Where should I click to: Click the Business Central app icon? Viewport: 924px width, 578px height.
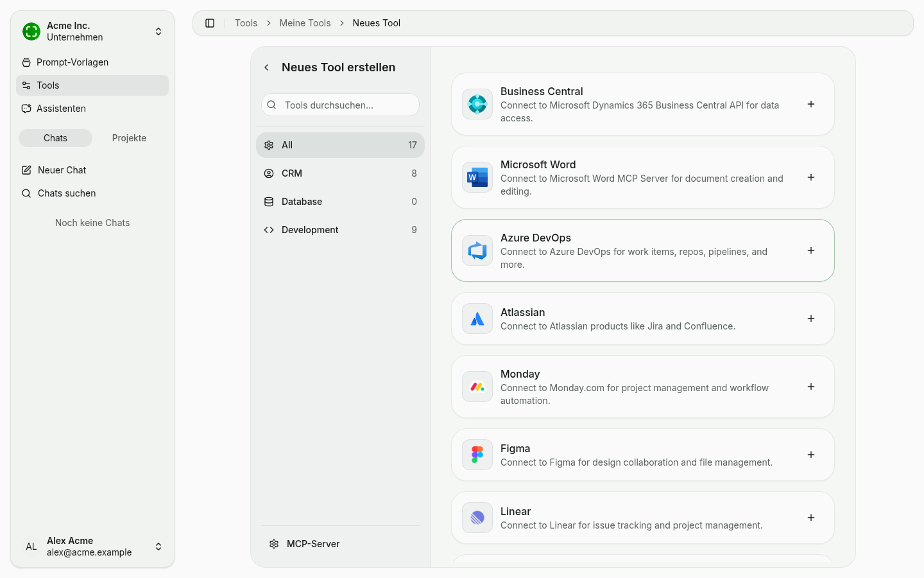(x=477, y=104)
